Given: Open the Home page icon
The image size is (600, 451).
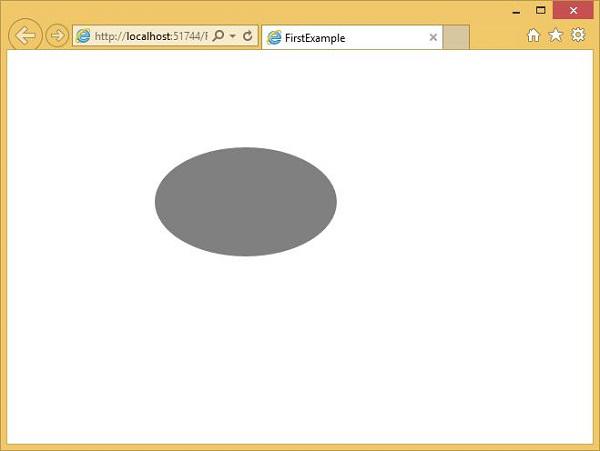Looking at the screenshot, I should [x=533, y=35].
